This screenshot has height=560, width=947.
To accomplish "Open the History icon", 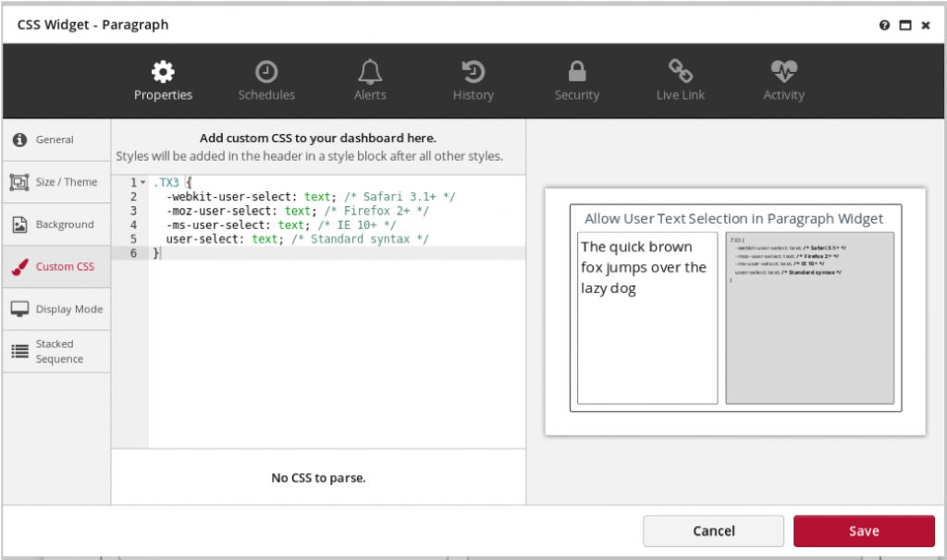I will [473, 72].
